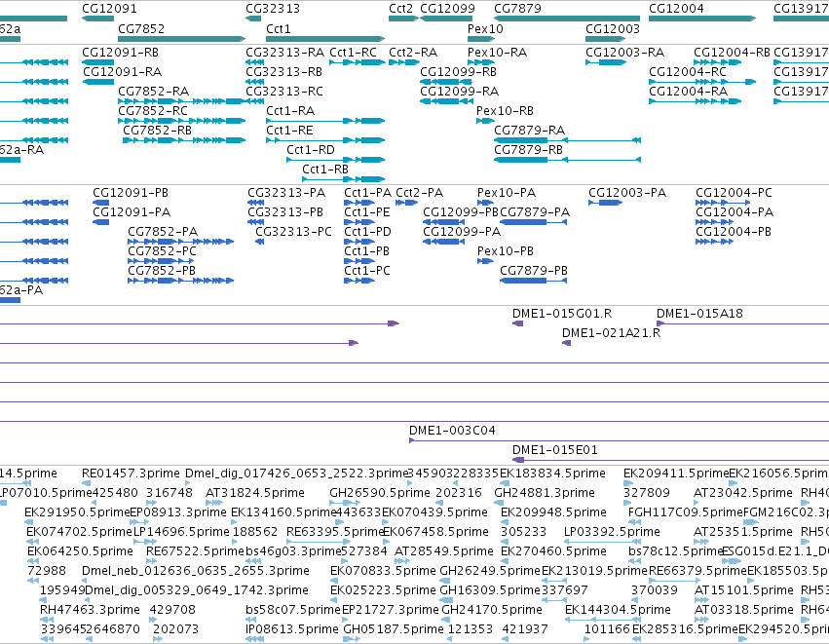Click the CG12091 gene label
The width and height of the screenshot is (829, 644).
coord(109,9)
